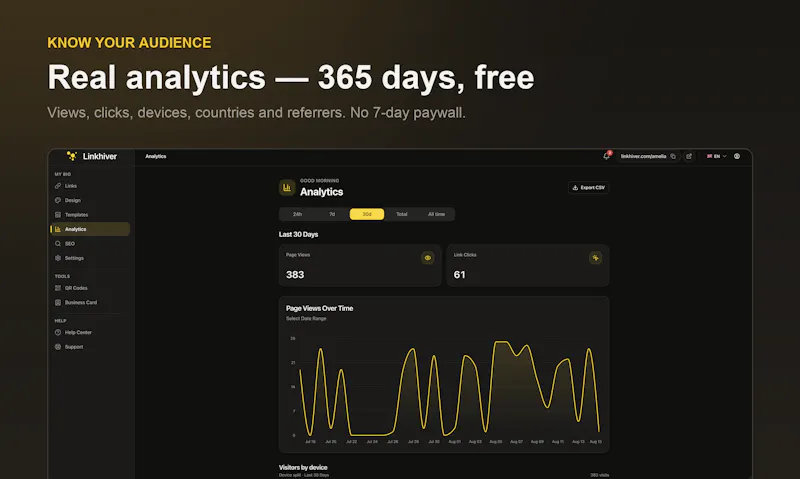
Task: Open the QR Codes tool
Action: click(90, 288)
